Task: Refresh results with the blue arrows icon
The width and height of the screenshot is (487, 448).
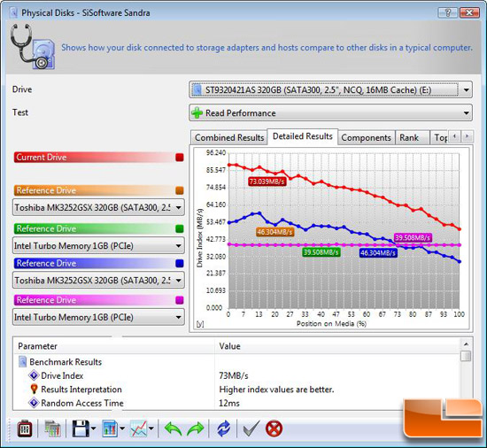Action: coord(224,429)
